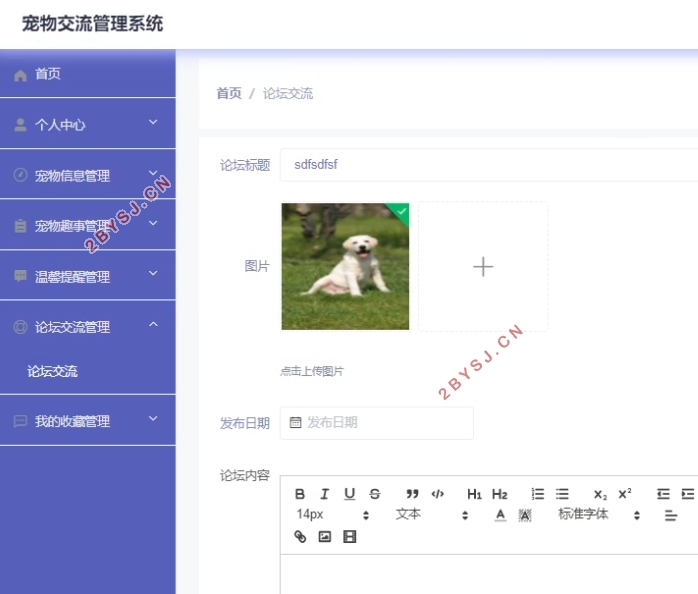Insert a blockquote in editor
The height and width of the screenshot is (594, 698).
412,494
